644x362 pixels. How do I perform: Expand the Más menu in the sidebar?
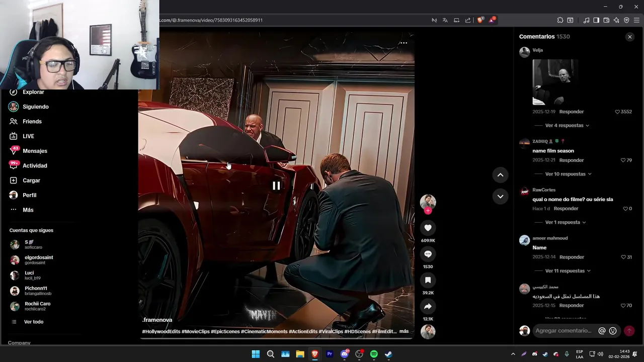coord(22,210)
